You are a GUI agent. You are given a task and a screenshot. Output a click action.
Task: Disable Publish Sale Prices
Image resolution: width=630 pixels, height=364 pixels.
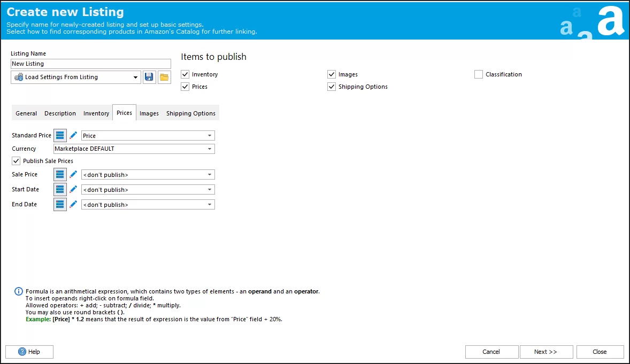tap(16, 161)
